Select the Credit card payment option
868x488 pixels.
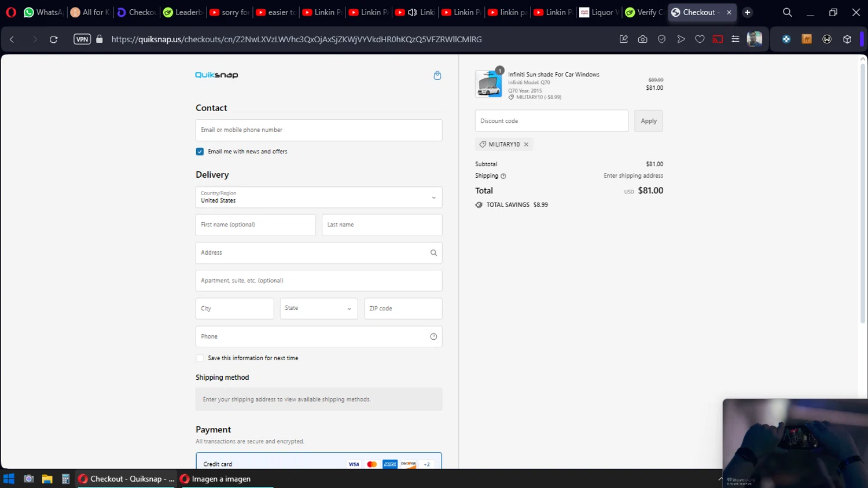319,464
